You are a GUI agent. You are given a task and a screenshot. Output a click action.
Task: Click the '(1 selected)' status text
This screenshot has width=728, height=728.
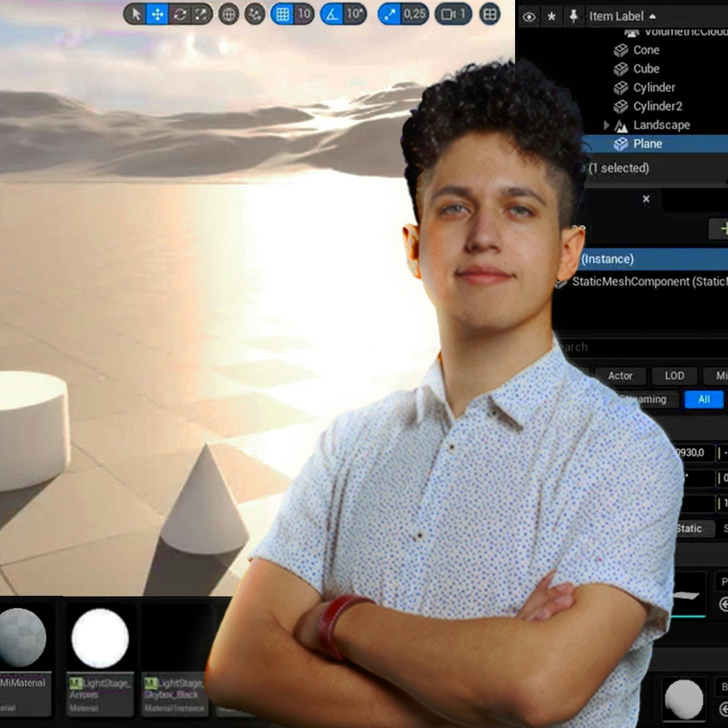tap(618, 168)
